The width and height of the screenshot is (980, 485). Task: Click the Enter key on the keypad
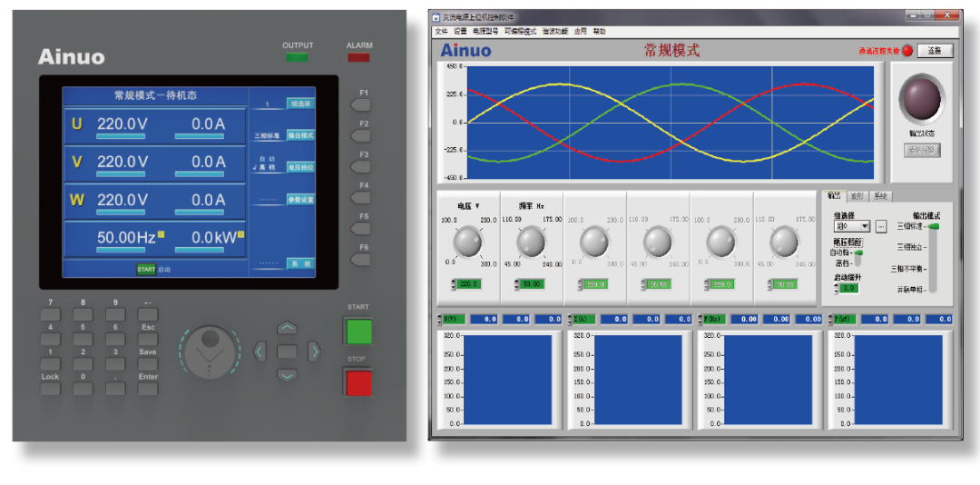[x=148, y=389]
